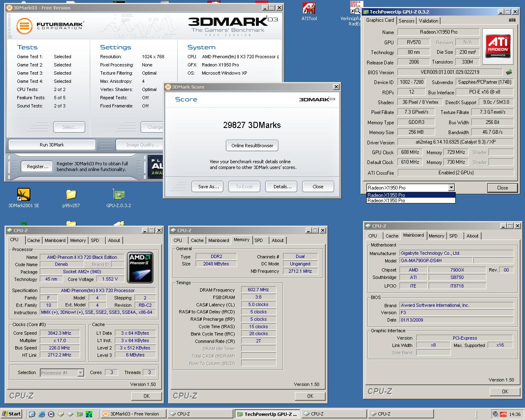Open the RadEdit shortcut on the desktop
Image resolution: width=525 pixels, height=420 pixels.
point(356,13)
